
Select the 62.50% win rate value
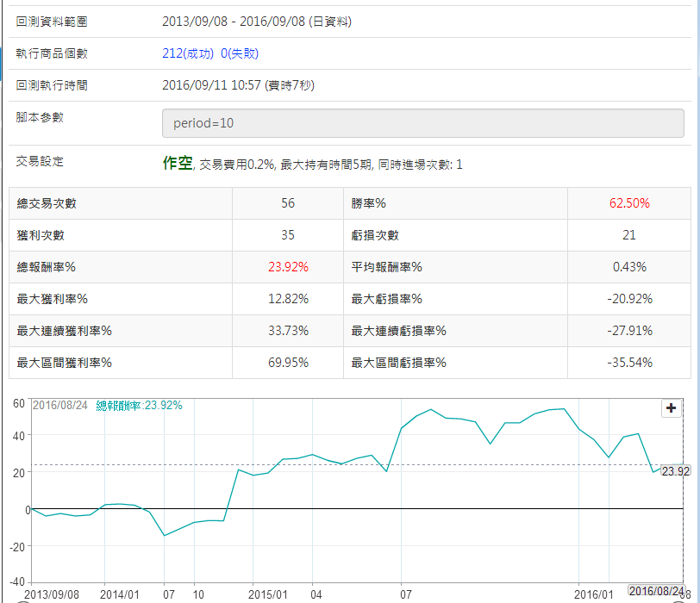(628, 203)
